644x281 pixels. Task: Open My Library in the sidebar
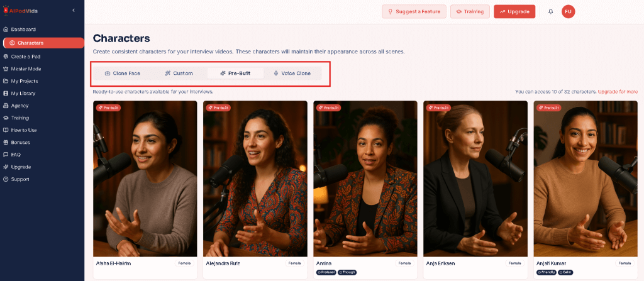(23, 93)
